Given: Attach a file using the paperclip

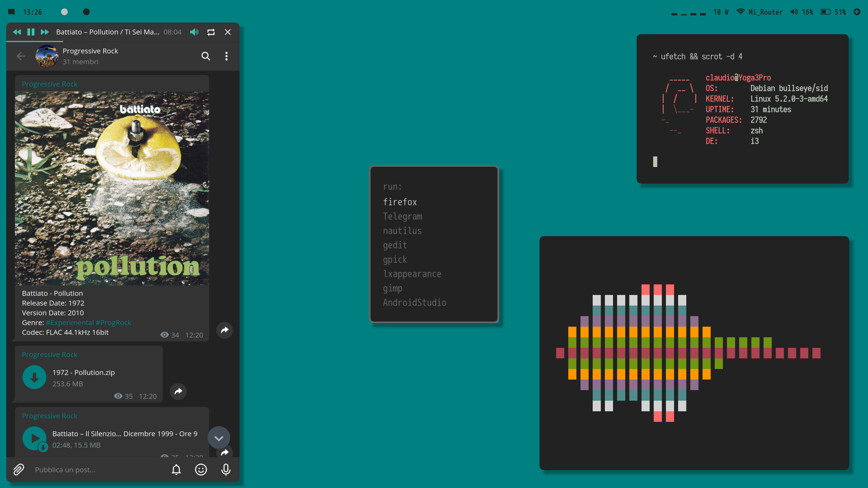Looking at the screenshot, I should click(19, 470).
